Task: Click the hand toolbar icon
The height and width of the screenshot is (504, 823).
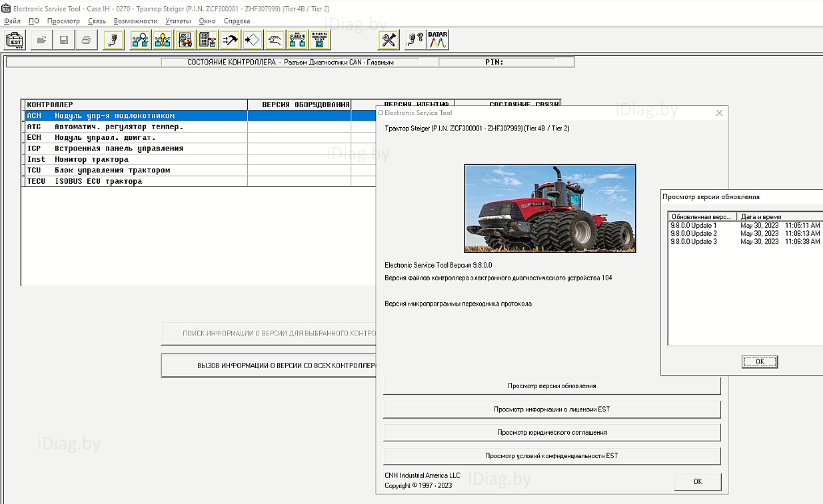Action: coord(275,40)
